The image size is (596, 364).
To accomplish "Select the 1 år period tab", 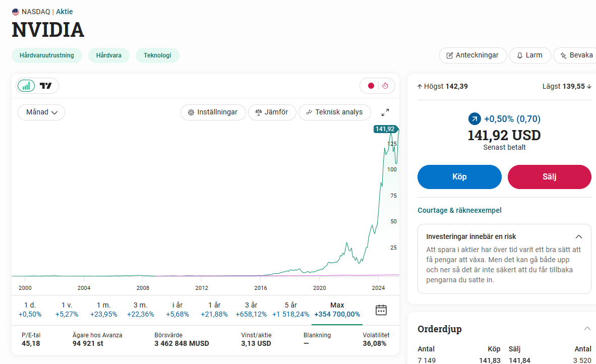I will tap(214, 310).
